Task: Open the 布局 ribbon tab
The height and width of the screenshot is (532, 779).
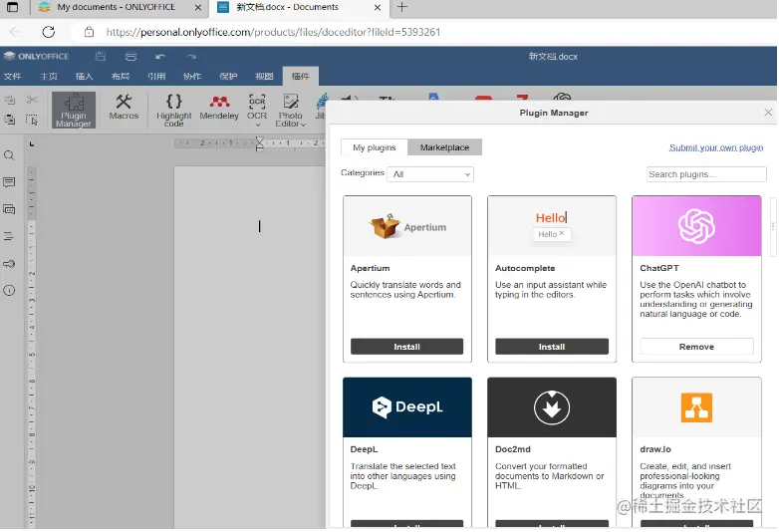Action: click(x=121, y=76)
